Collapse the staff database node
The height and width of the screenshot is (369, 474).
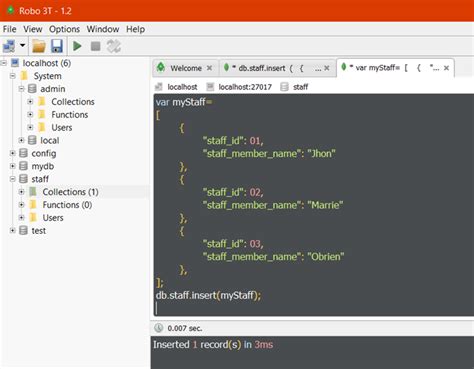pos(13,179)
